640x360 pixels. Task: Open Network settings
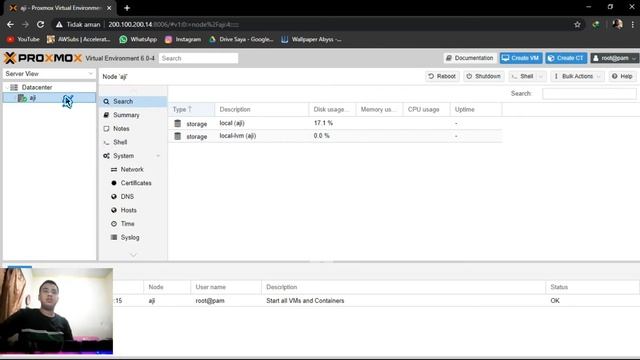[133, 169]
